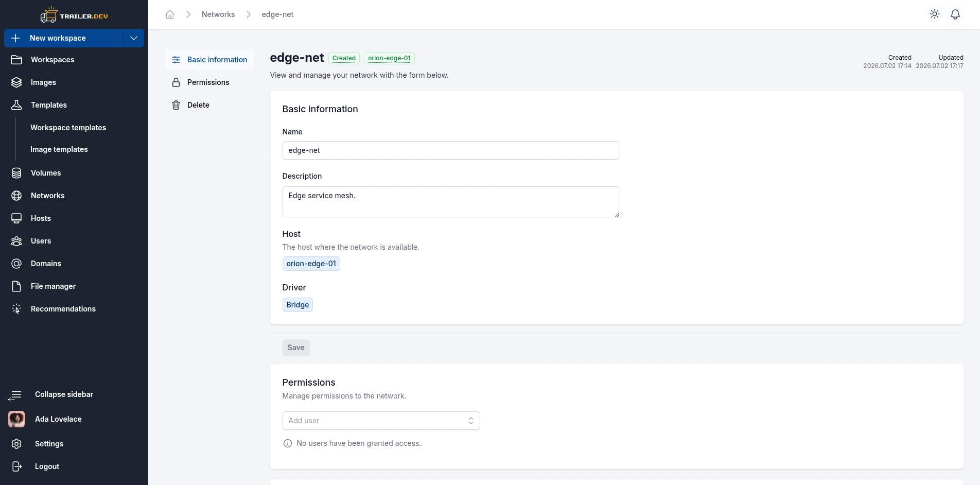
Task: Click the Collapse sidebar label
Action: (64, 394)
